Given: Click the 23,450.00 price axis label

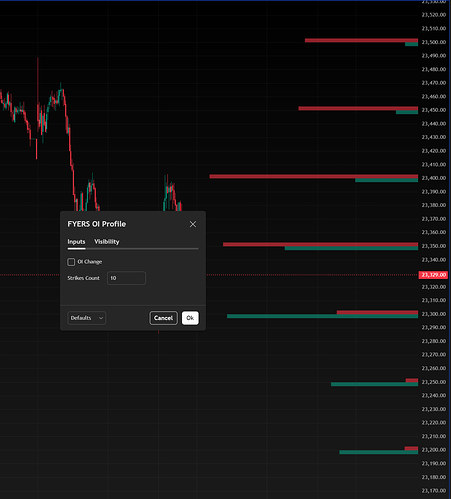Looking at the screenshot, I should pos(434,110).
